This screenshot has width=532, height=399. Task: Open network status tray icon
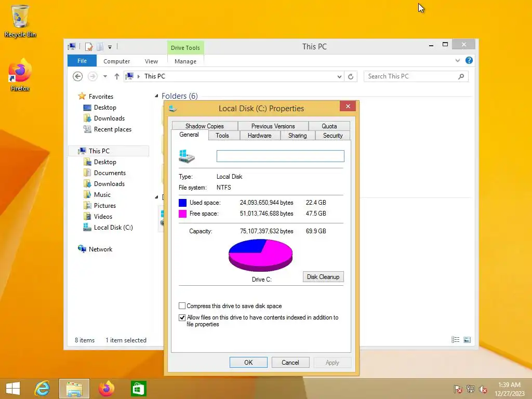[471, 389]
